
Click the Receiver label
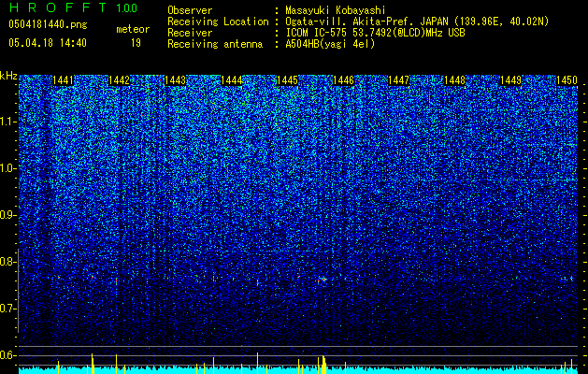190,33
